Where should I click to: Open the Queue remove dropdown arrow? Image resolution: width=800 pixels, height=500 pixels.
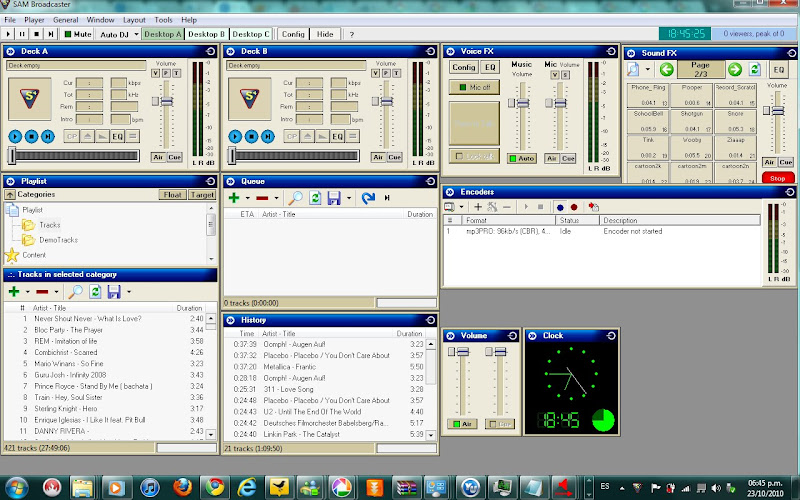tap(276, 198)
